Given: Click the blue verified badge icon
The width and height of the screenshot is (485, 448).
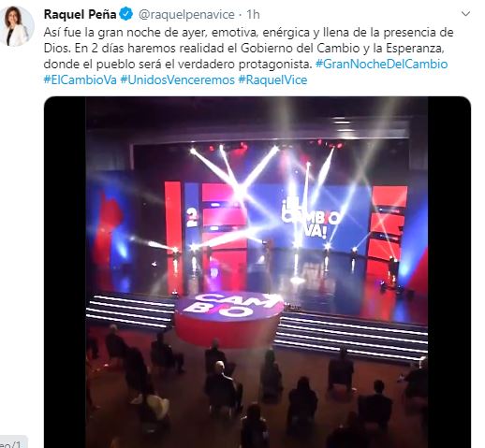Looking at the screenshot, I should click(x=126, y=14).
